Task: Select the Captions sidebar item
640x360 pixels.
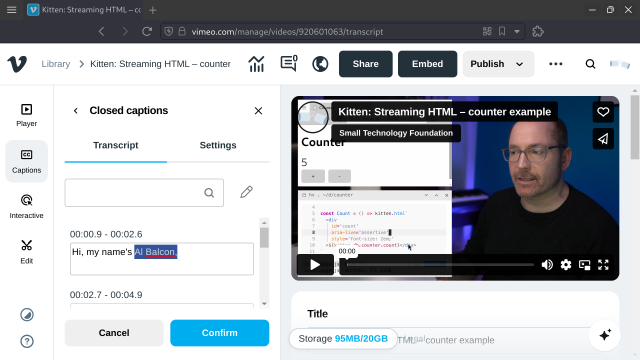Action: click(x=27, y=161)
